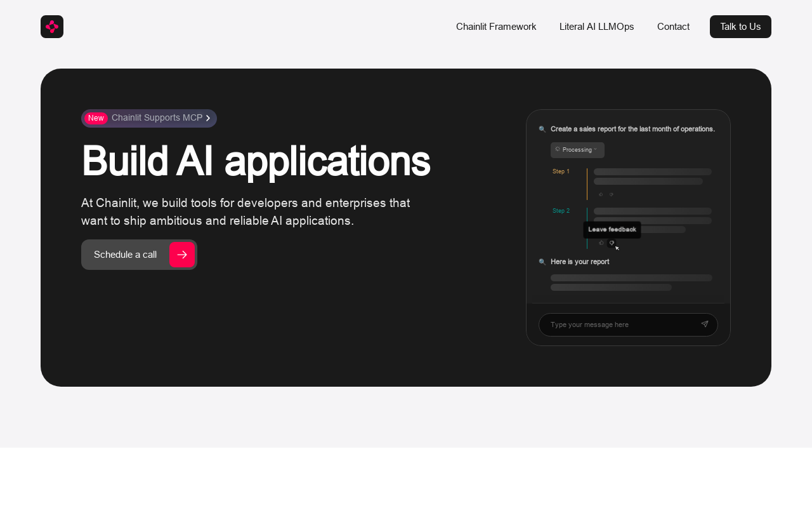Click magnifier icon beside Create a sales report
This screenshot has height=508, width=812.
pyautogui.click(x=542, y=129)
